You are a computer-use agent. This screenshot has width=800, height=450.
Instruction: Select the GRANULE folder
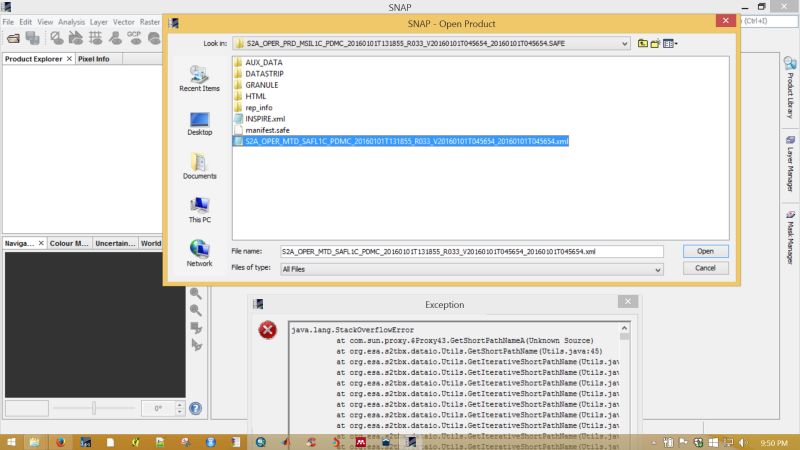(256, 85)
